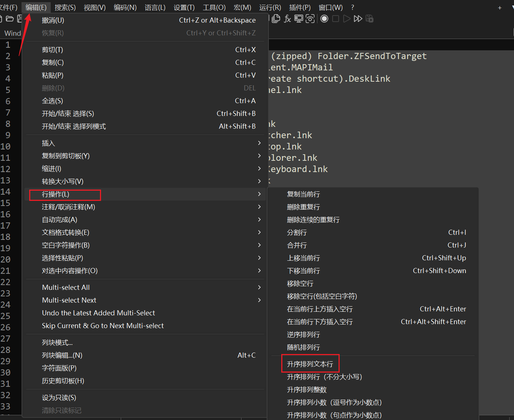Open the Document List panel icon

(276, 19)
